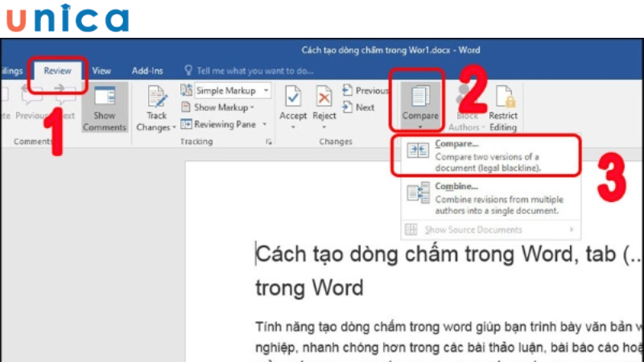Click the Display for Review icon left of Simple Markup
The width and height of the screenshot is (644, 362).
tap(186, 90)
